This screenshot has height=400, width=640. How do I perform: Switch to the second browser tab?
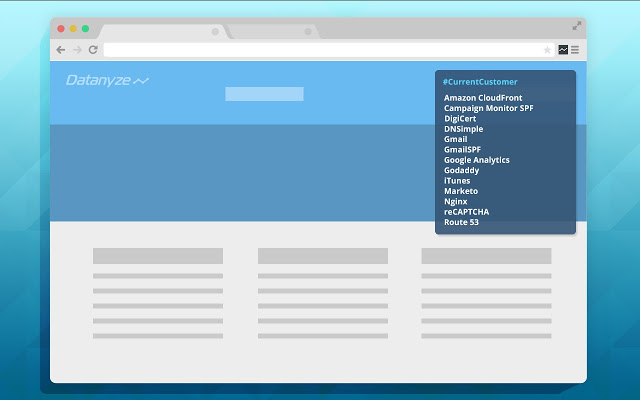tap(273, 31)
